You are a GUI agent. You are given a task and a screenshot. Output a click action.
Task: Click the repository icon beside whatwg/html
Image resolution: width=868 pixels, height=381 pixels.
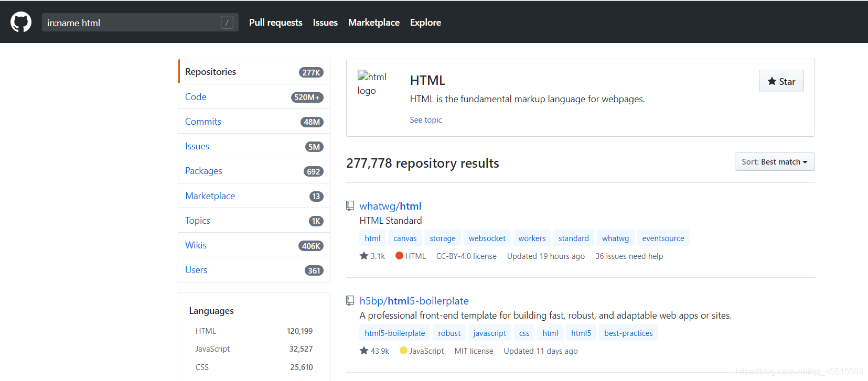(350, 206)
